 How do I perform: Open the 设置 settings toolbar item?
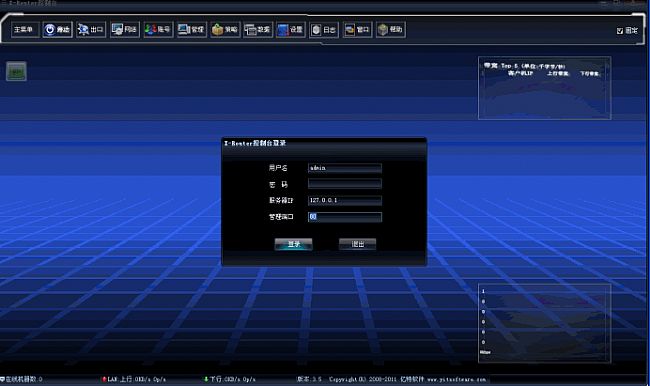coord(291,29)
